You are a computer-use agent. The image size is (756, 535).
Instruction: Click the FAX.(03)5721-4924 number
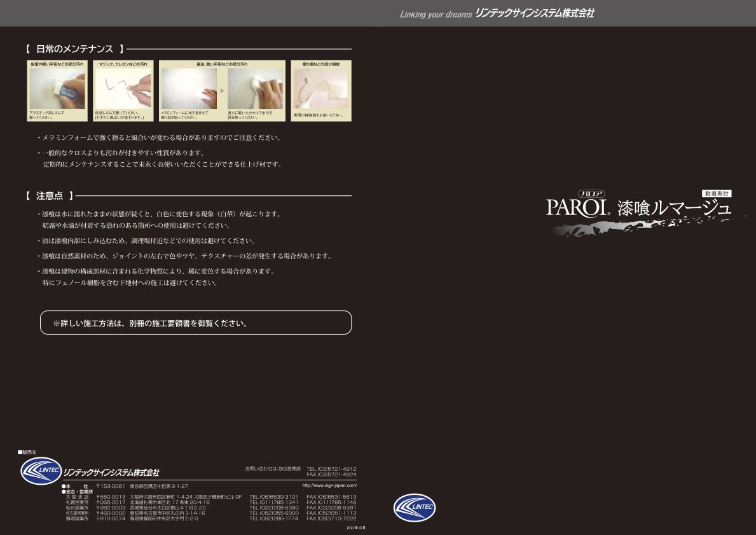(x=331, y=475)
